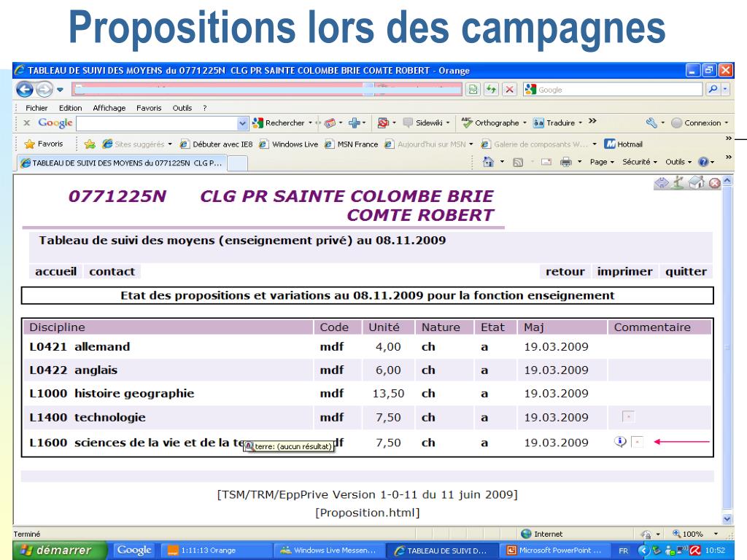Click the retour link
Image resolution: width=747 pixels, height=560 pixels.
565,271
